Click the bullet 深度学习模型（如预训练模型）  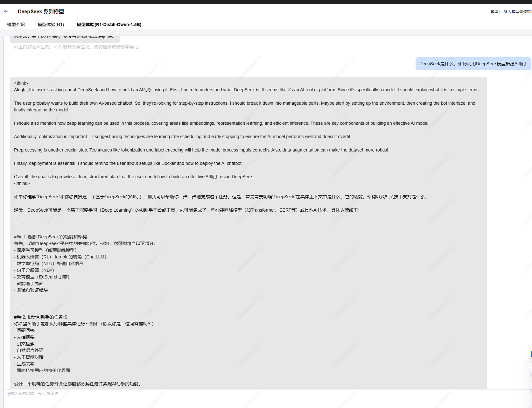[45, 250]
